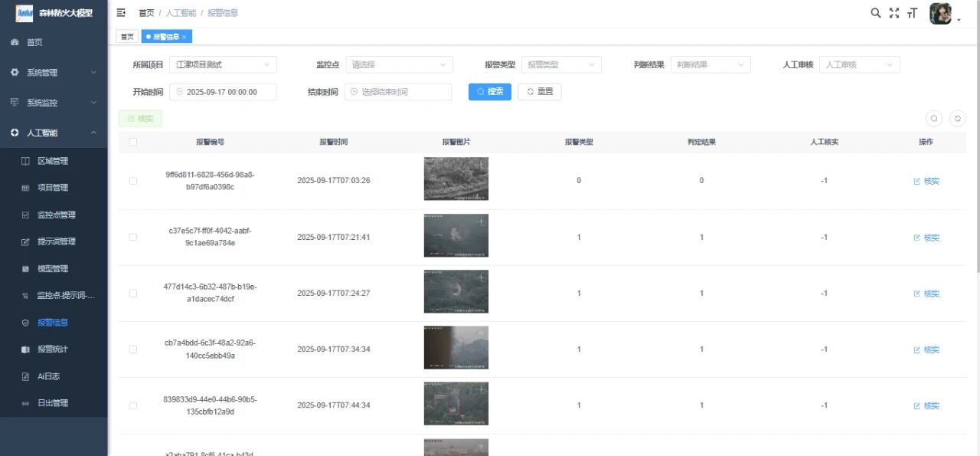Viewport: 980px width, 456px height.
Task: Open the 人工审核 dropdown filter
Action: tap(859, 65)
